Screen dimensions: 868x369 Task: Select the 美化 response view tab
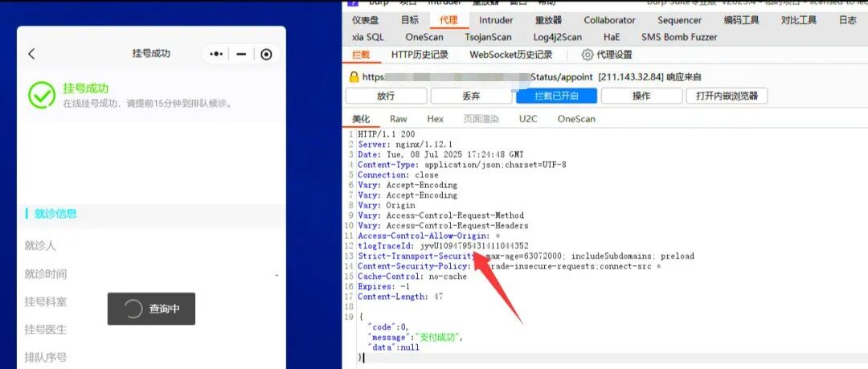pyautogui.click(x=361, y=119)
